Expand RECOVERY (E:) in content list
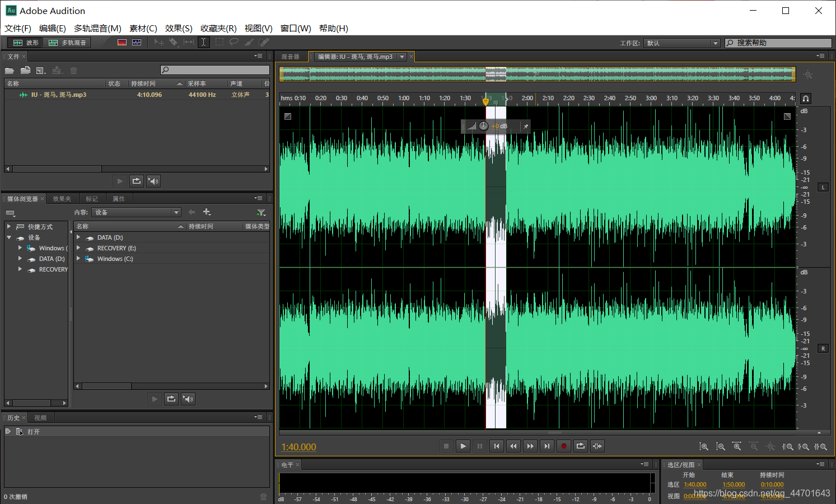Screen dimensions: 836x504 coord(78,248)
